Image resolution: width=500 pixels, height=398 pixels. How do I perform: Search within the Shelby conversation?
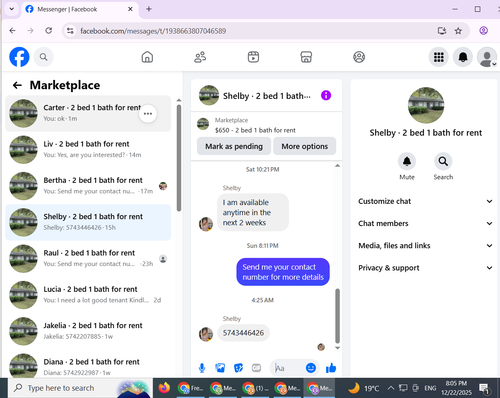[x=443, y=162]
